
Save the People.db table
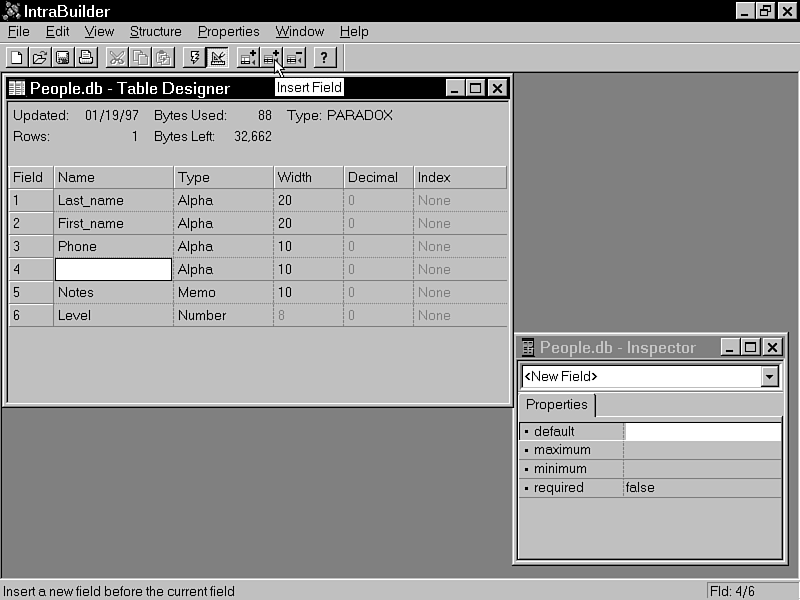click(x=62, y=57)
